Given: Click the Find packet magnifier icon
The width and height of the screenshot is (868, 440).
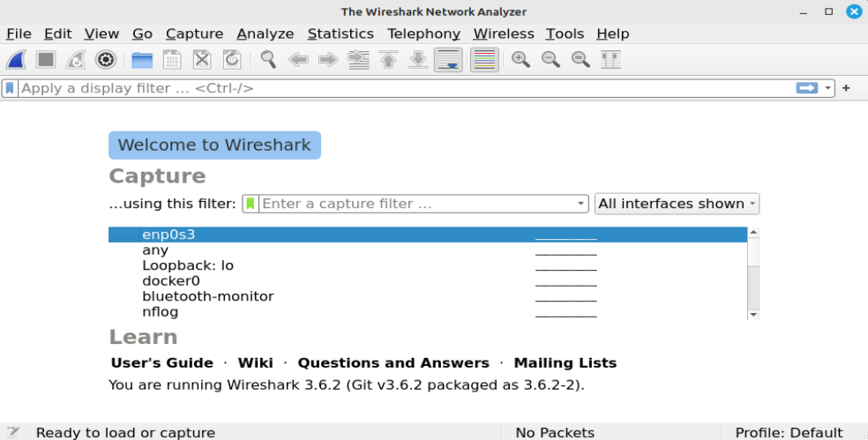Looking at the screenshot, I should point(268,60).
